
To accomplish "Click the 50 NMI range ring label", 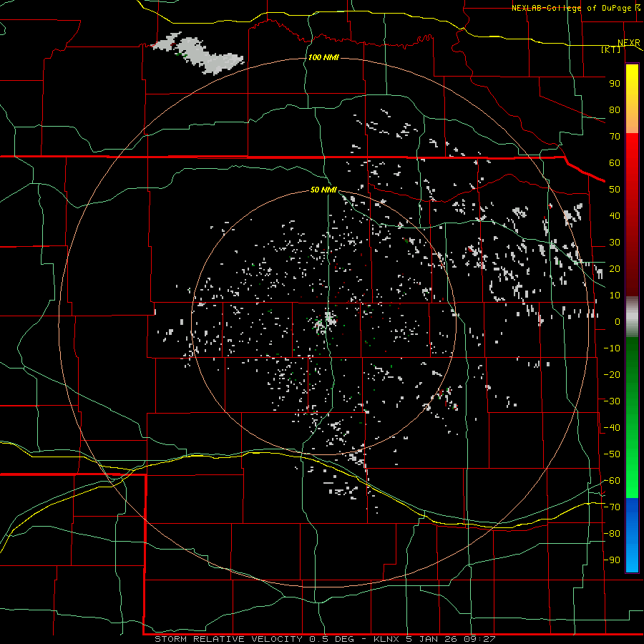I will pyautogui.click(x=323, y=190).
